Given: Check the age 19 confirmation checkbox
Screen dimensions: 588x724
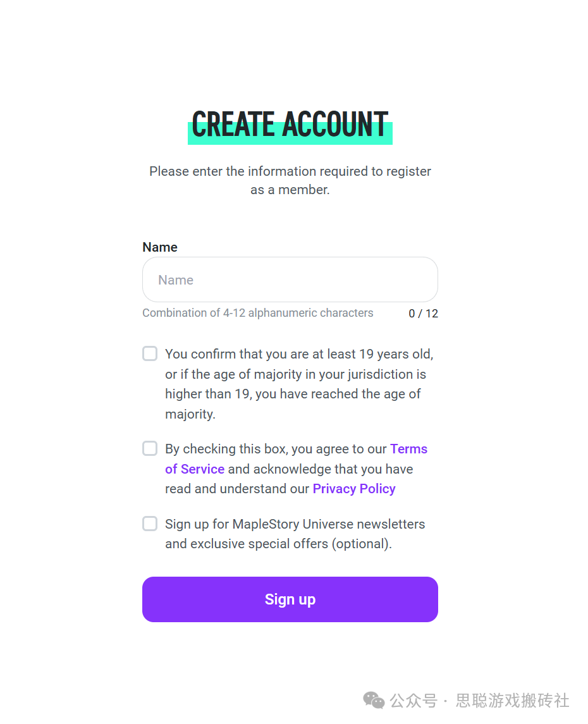Looking at the screenshot, I should [150, 353].
